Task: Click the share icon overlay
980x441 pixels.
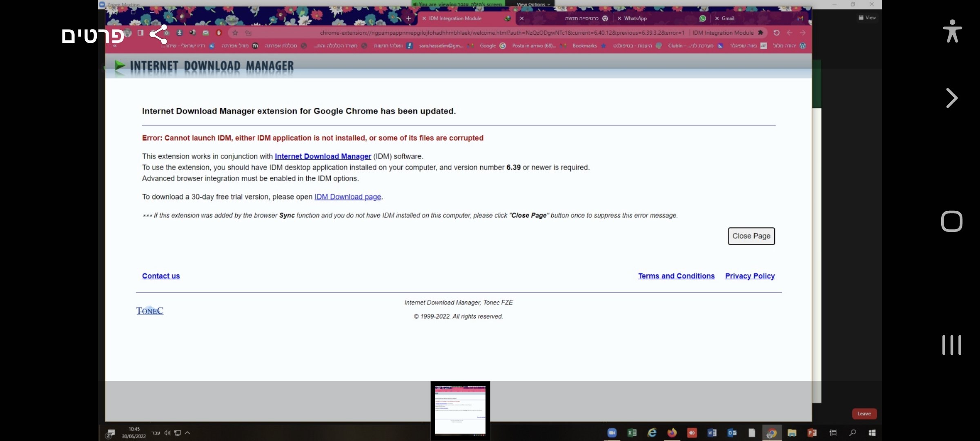Action: coord(158,34)
